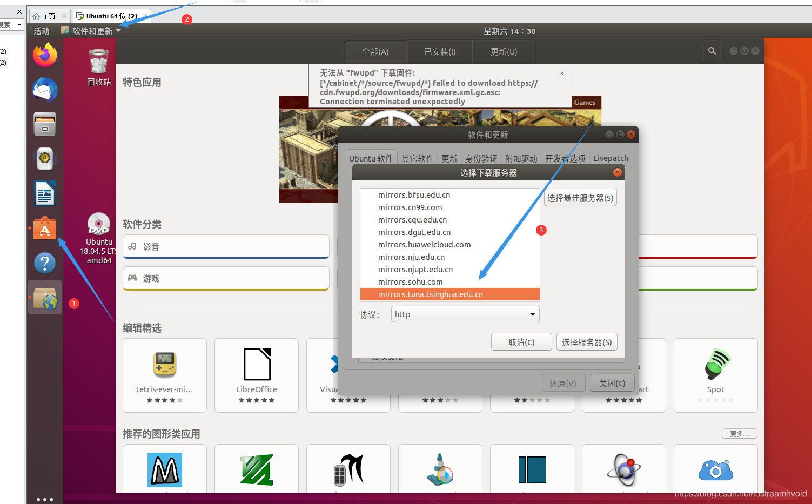Image resolution: width=812 pixels, height=504 pixels.
Task: Open the clock 星期六 14:30
Action: point(509,31)
